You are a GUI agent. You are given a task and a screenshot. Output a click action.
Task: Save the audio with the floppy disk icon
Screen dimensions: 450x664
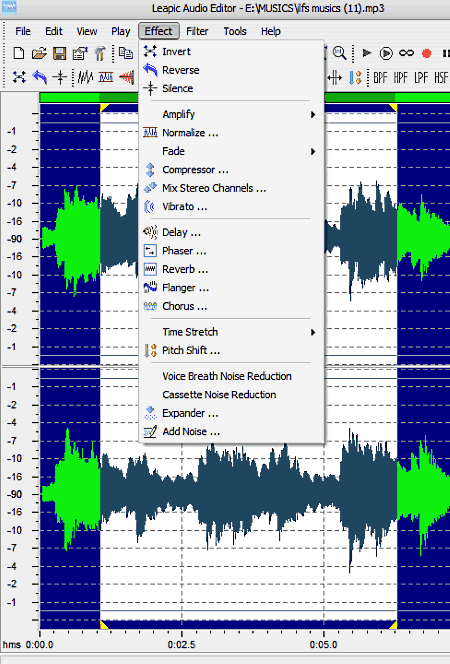(x=59, y=53)
